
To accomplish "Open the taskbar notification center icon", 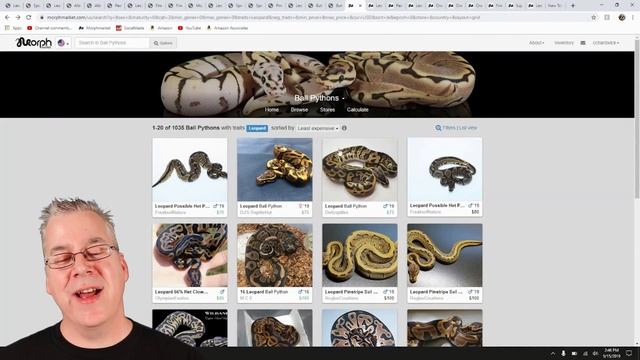I will (x=629, y=353).
